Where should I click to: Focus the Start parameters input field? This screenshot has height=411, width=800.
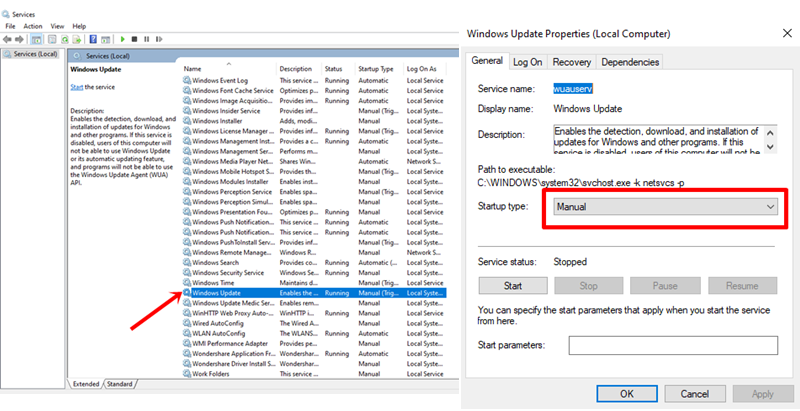click(673, 345)
